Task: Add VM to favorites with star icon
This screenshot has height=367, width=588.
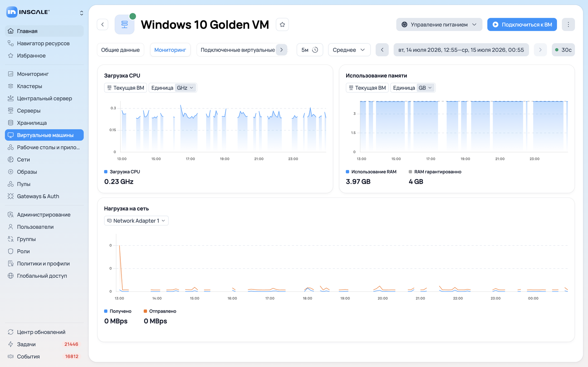Action: (282, 24)
